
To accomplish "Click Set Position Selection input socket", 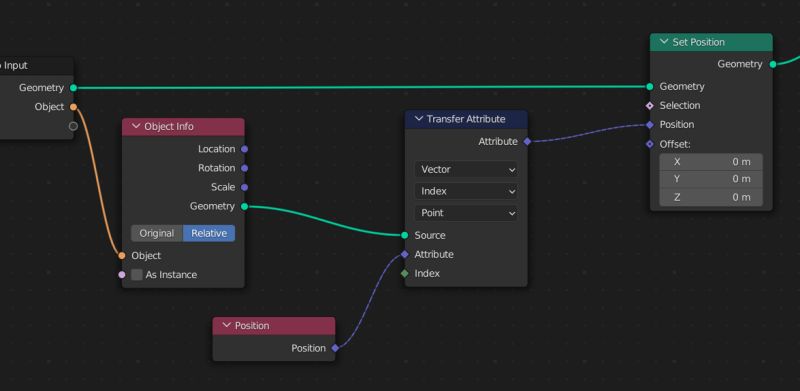I will [x=649, y=106].
